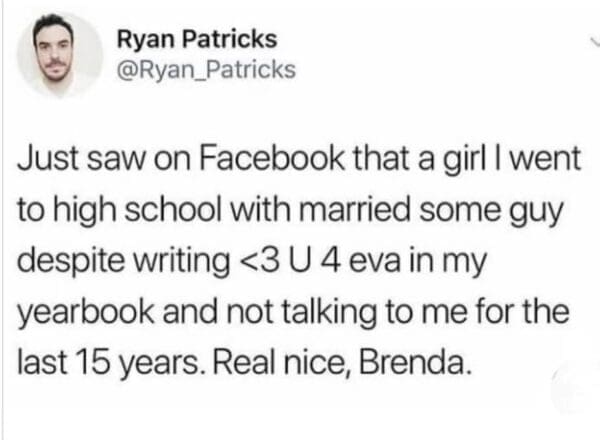
Task: Click the @Ryan_Patricks handle
Action: 206,70
